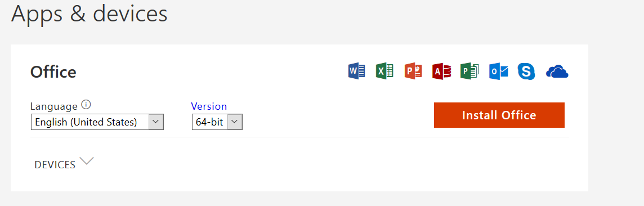Expand the DEVICES chevron
The height and width of the screenshot is (206, 644).
click(x=87, y=160)
